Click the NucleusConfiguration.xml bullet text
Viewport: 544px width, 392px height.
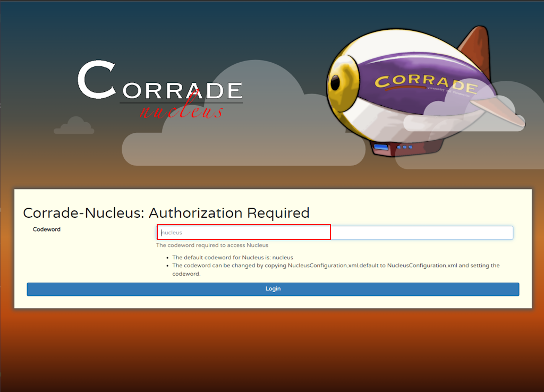(336, 269)
